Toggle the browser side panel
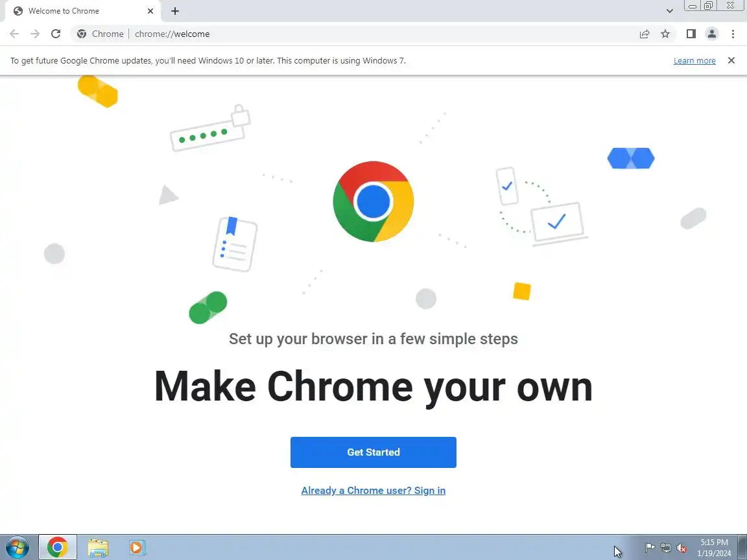 (691, 34)
